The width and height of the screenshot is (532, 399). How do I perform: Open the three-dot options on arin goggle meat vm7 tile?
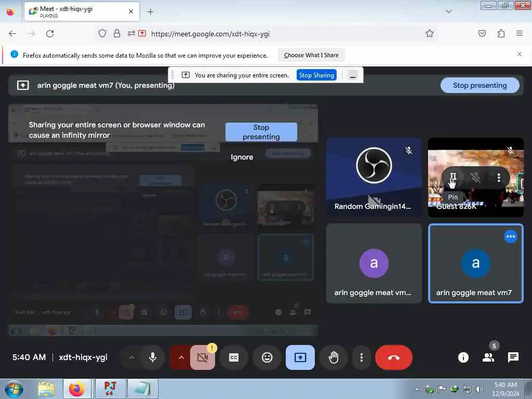click(x=510, y=236)
